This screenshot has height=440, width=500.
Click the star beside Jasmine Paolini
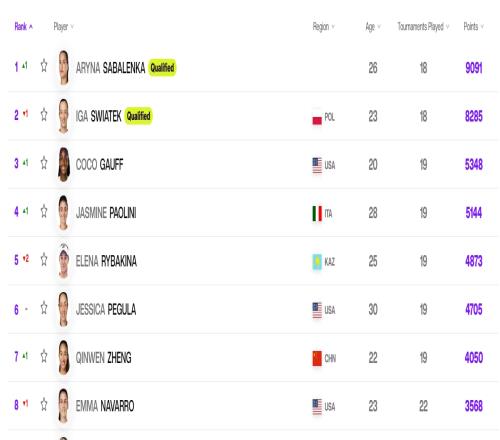(x=44, y=211)
